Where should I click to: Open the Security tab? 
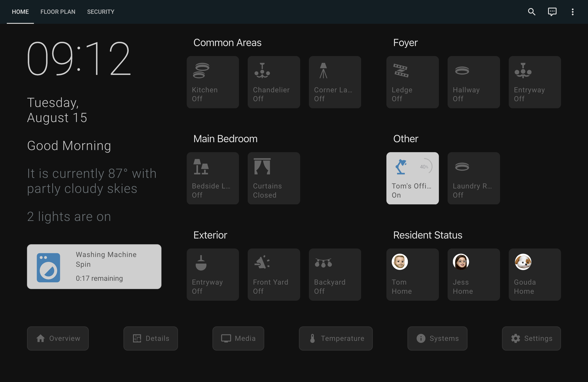coord(101,11)
